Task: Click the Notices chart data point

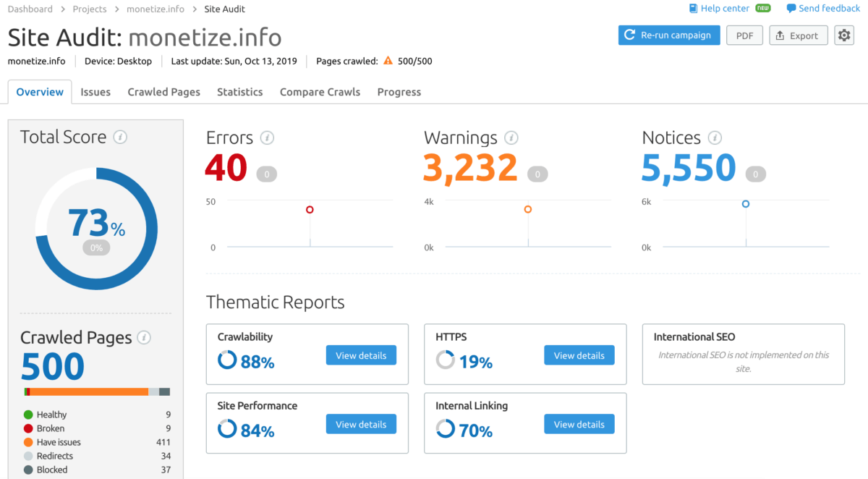Action: [746, 204]
